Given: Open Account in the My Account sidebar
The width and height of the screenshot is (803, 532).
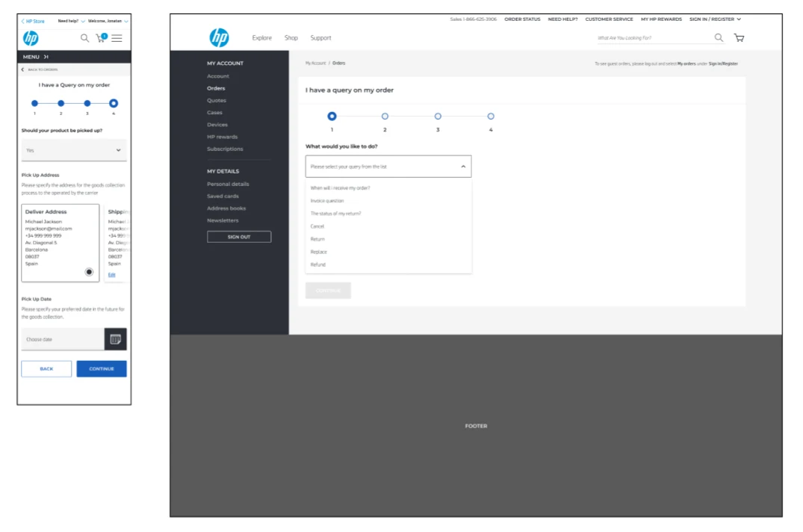Looking at the screenshot, I should tap(218, 76).
